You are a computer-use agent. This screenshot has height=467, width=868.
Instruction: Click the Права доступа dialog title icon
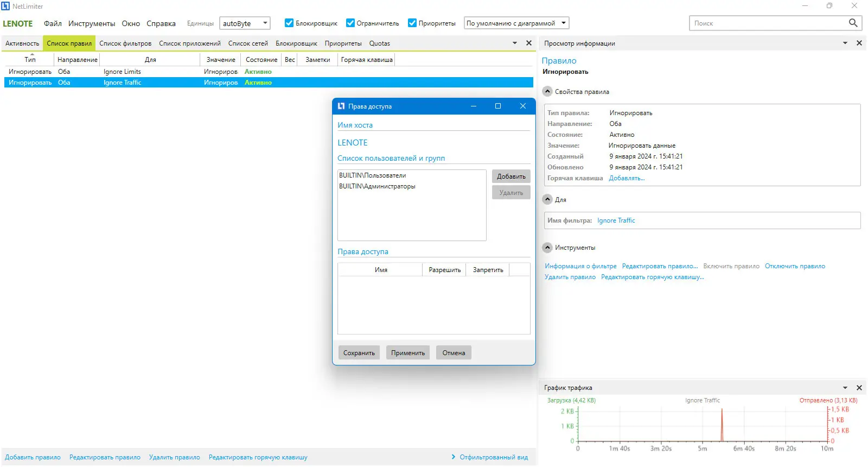click(x=341, y=106)
